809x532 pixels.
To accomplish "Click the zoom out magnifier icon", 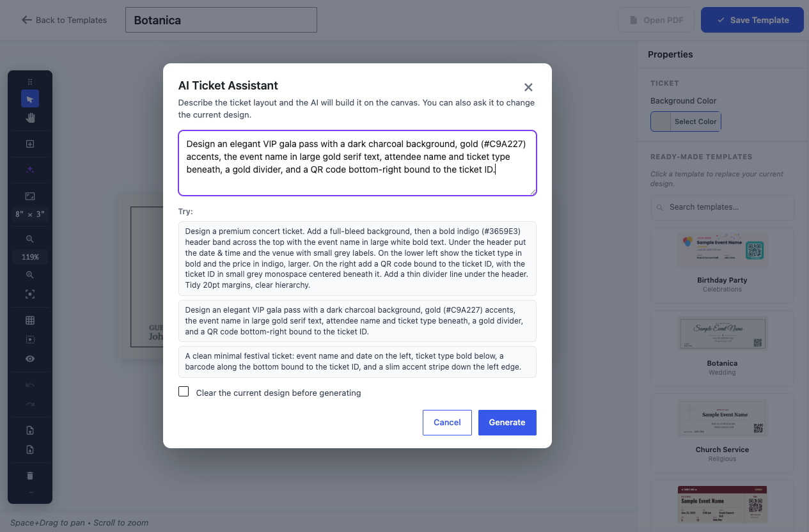I will (29, 239).
